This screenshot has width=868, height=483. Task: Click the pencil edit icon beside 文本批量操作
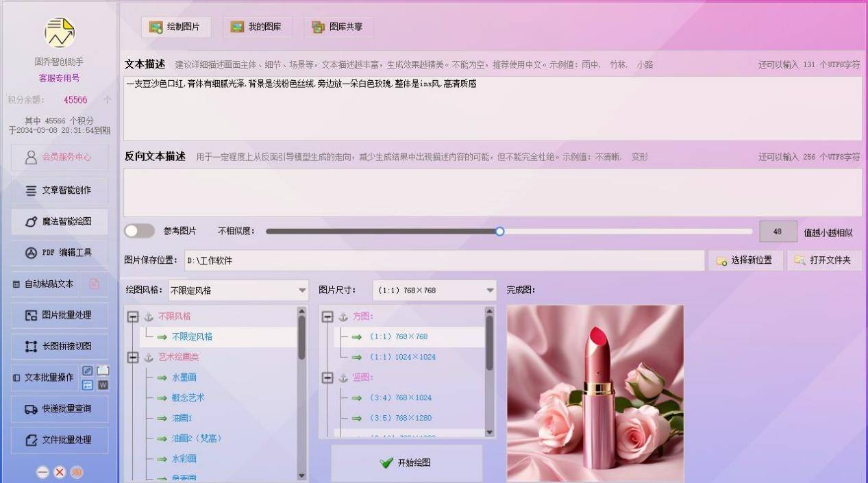[88, 371]
